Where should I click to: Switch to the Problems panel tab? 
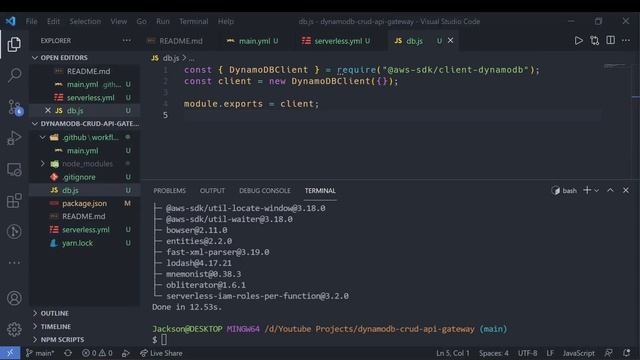tap(169, 191)
